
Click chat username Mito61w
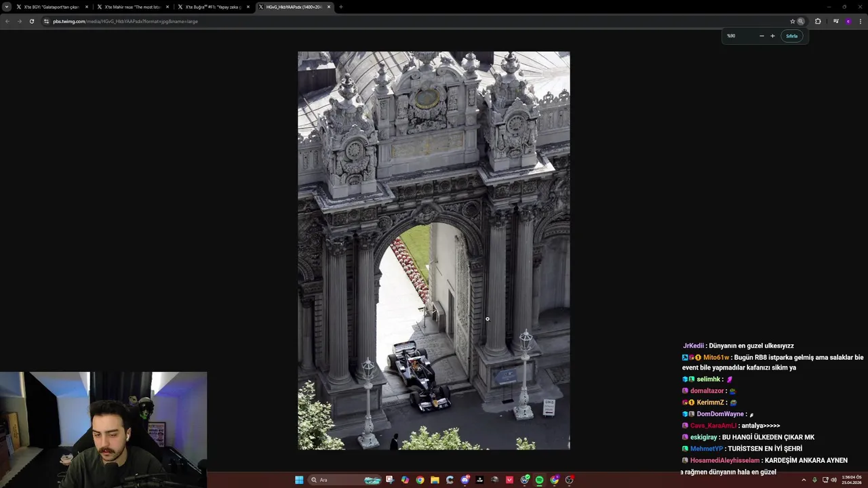(716, 357)
